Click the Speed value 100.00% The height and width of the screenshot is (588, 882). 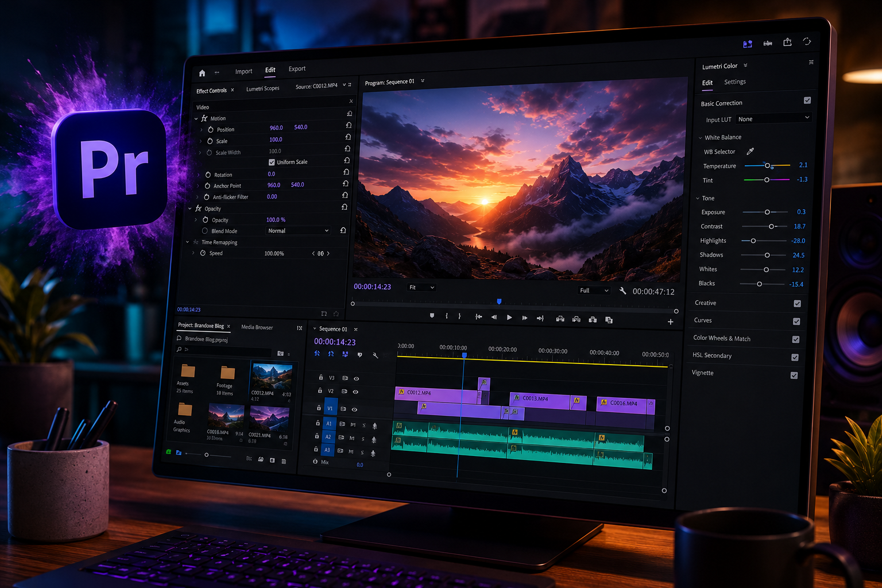point(274,253)
